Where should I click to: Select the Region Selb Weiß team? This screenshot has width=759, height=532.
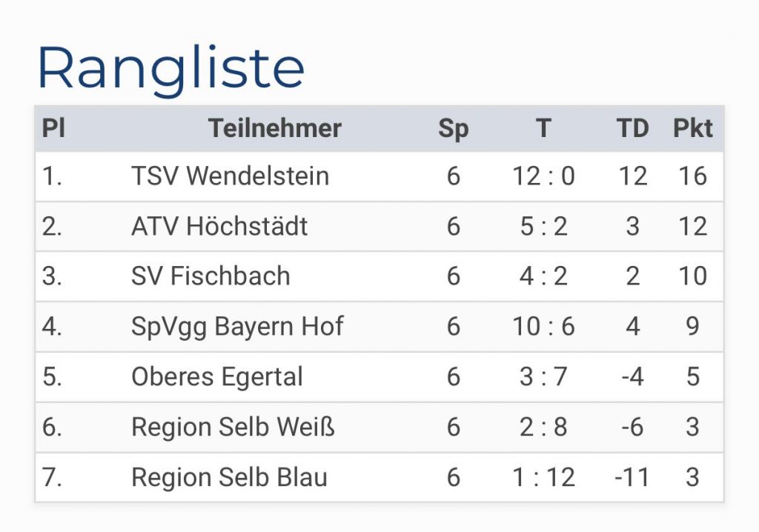(233, 427)
